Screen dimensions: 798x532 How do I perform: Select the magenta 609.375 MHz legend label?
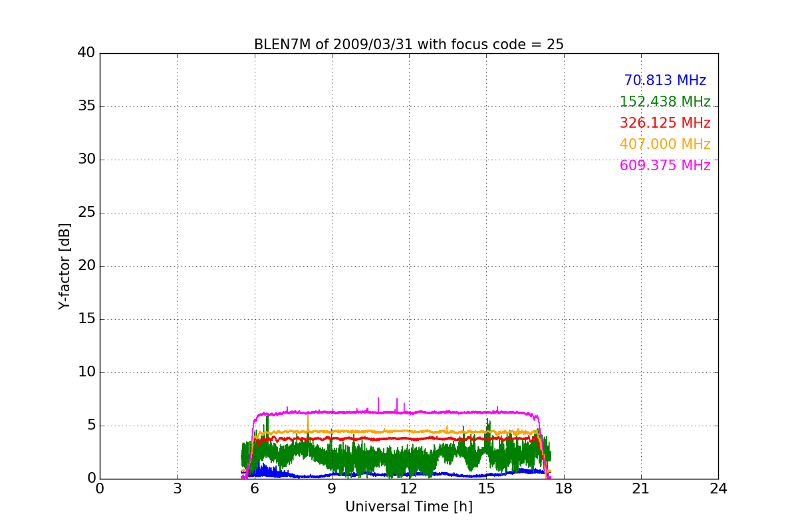(664, 166)
